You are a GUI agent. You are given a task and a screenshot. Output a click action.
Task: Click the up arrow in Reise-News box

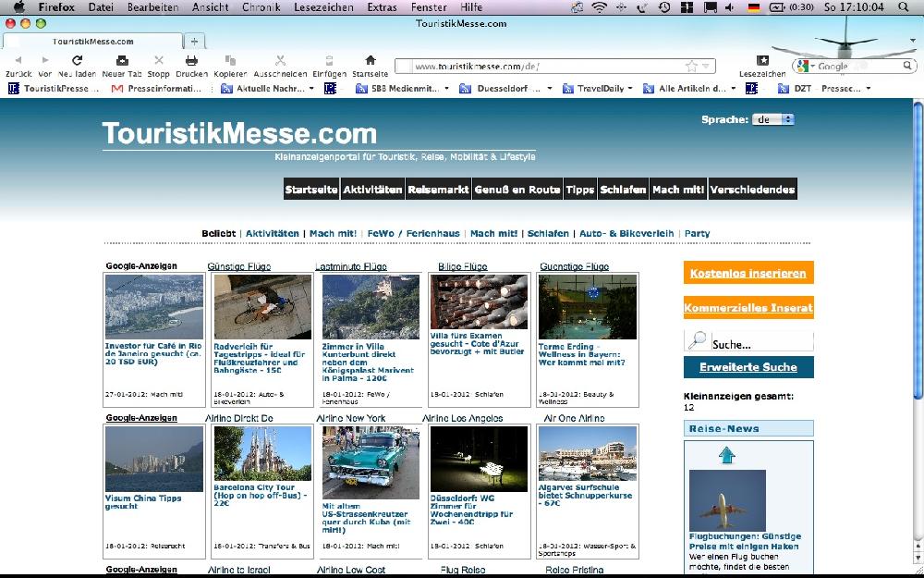[x=726, y=455]
